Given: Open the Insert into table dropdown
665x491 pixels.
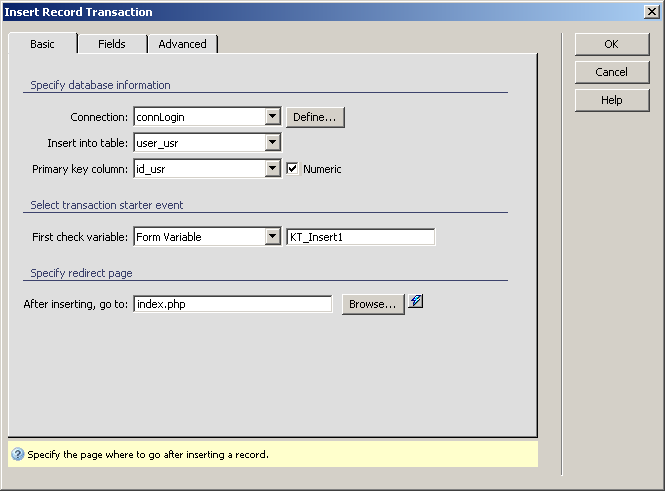Looking at the screenshot, I should 272,143.
